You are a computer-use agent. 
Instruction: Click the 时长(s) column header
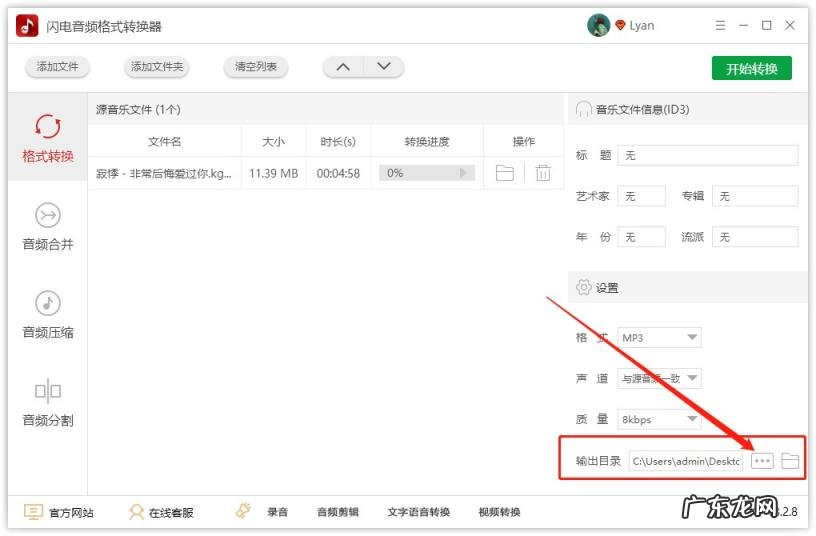338,142
